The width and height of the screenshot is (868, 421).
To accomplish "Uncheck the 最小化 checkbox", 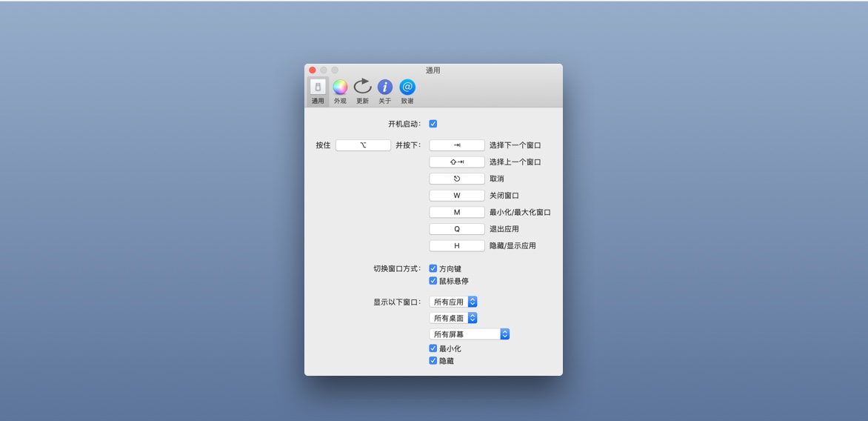I will 433,348.
